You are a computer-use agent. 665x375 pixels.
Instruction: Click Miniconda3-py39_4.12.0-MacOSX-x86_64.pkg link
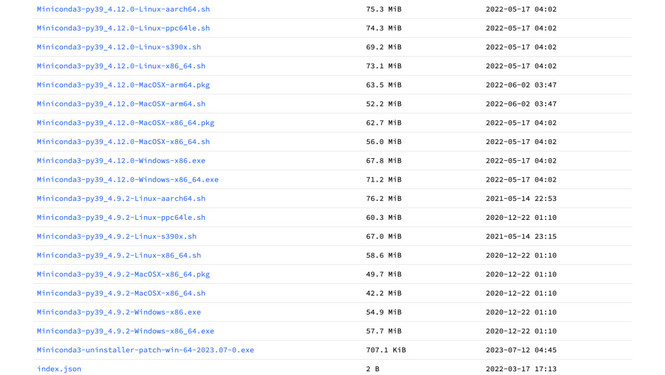(125, 123)
